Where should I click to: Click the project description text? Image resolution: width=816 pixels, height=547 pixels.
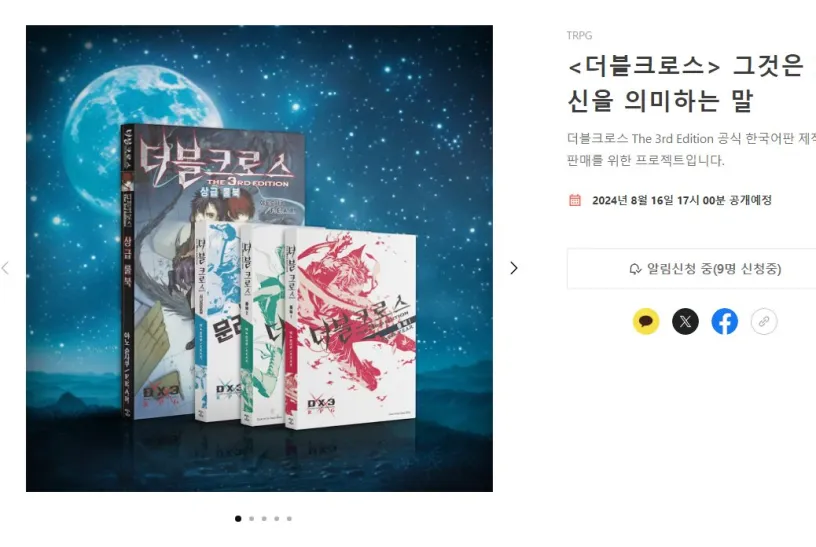click(x=691, y=149)
